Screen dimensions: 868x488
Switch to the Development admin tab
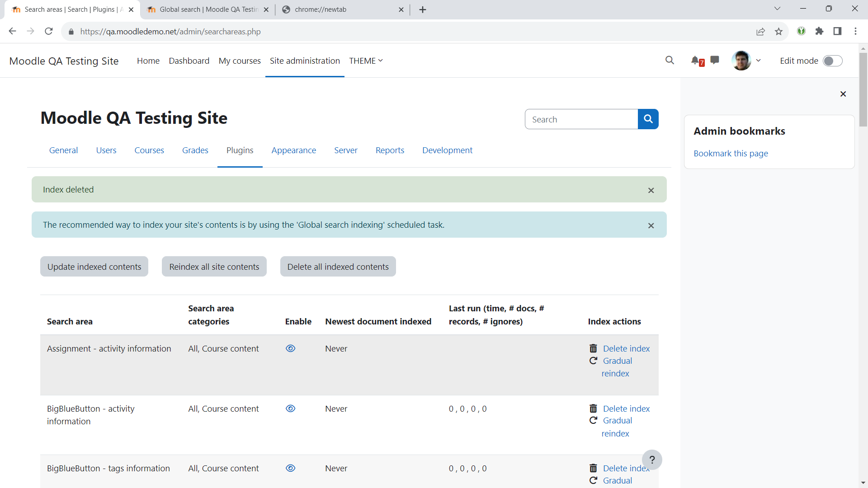coord(448,150)
